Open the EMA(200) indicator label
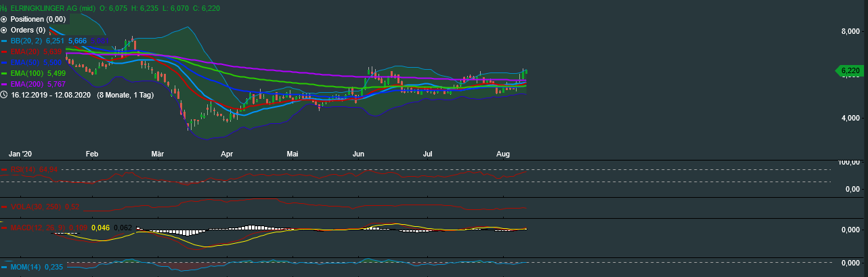 pos(27,84)
